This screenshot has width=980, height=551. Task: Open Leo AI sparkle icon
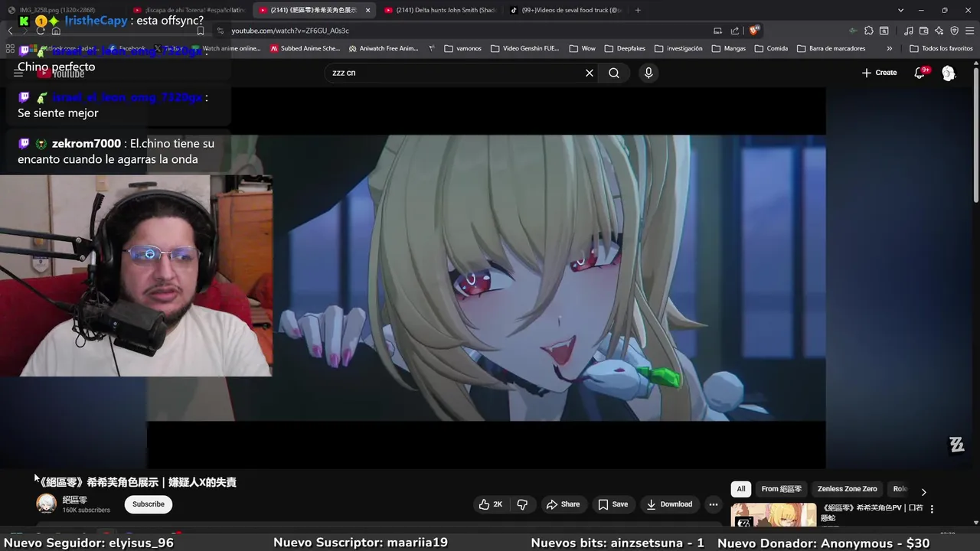pos(939,31)
